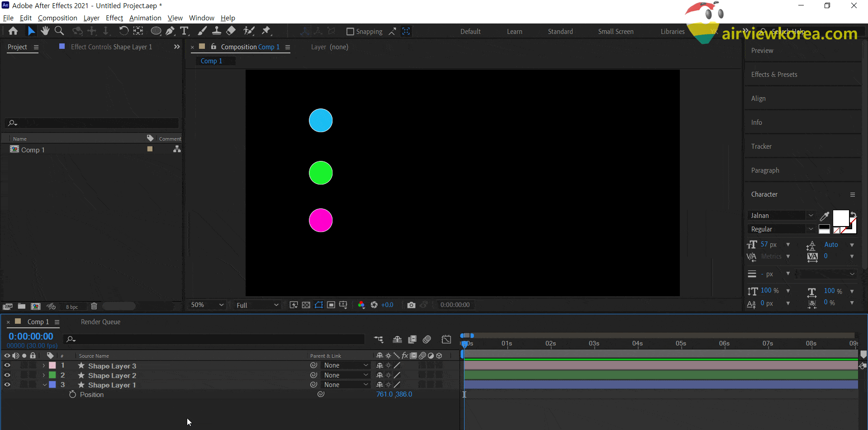This screenshot has width=868, height=430.
Task: Open the Effects & Presets panel
Action: pos(774,75)
